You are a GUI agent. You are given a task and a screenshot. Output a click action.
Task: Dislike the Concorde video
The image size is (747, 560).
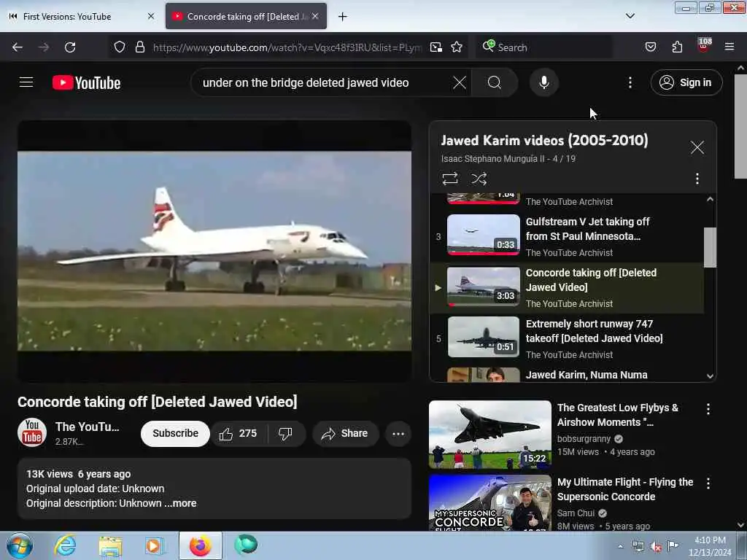click(285, 433)
